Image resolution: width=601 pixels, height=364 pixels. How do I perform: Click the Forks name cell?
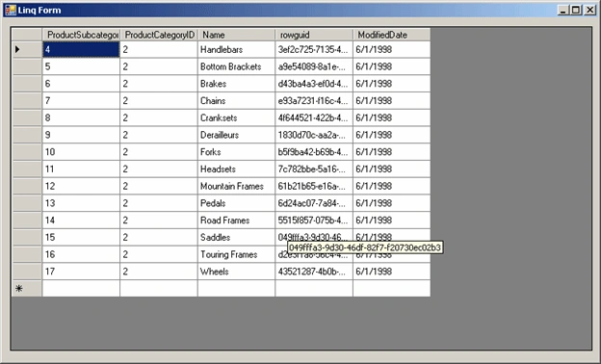237,152
